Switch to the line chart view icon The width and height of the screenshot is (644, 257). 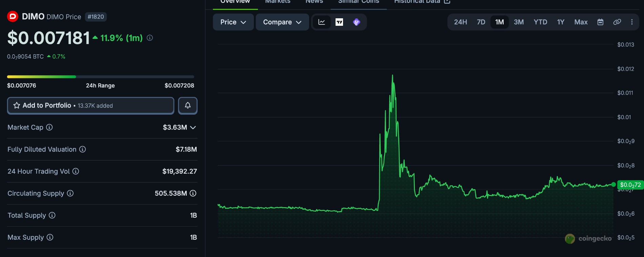tap(322, 22)
